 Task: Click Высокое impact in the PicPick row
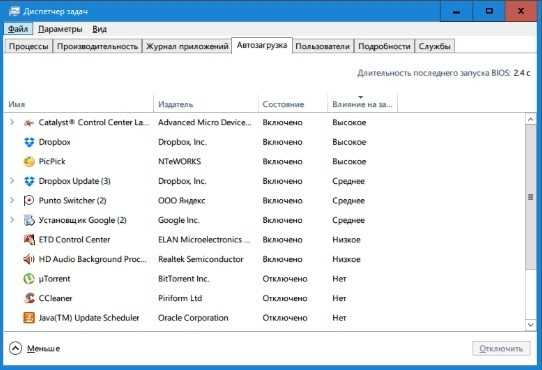349,161
